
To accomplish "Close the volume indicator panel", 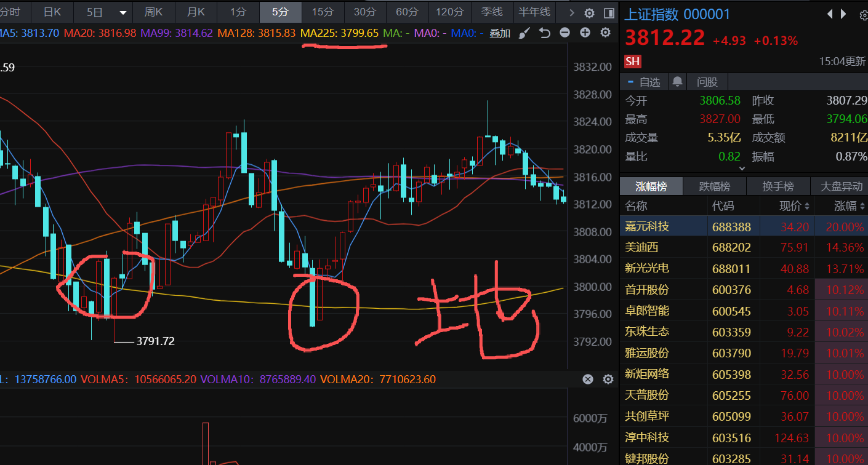I will [x=588, y=380].
